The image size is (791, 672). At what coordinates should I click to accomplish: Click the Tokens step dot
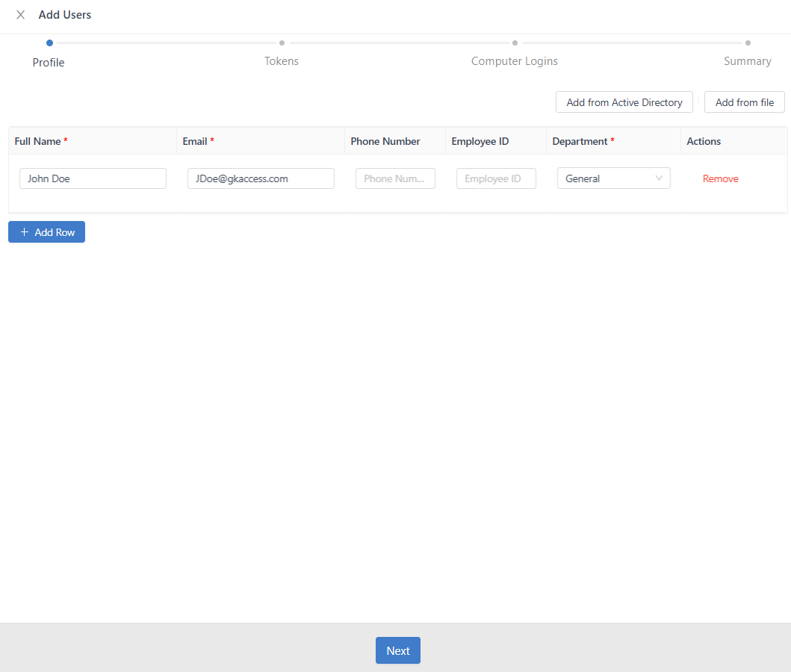point(282,43)
